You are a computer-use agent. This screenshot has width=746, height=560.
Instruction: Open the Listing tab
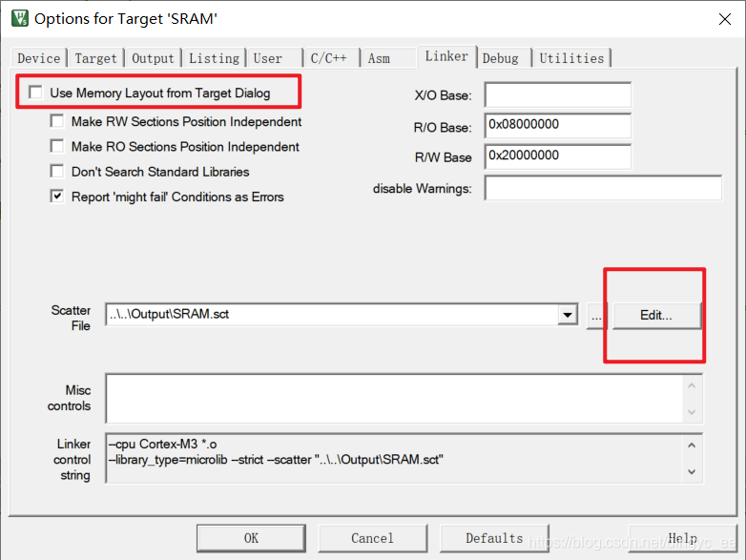coord(214,58)
